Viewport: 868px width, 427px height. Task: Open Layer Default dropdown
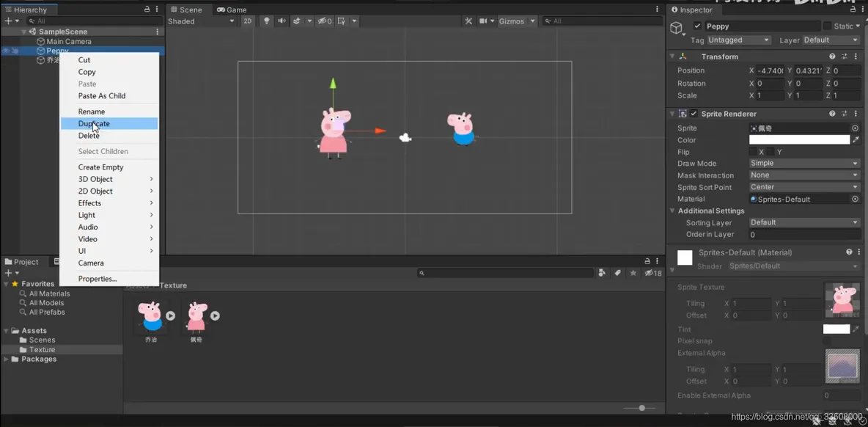coord(831,40)
